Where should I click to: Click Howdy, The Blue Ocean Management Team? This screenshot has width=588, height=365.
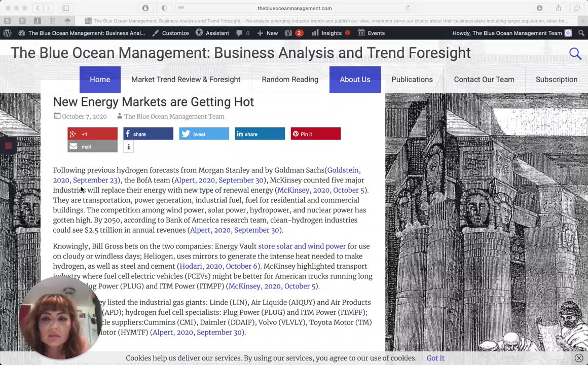[x=511, y=33]
